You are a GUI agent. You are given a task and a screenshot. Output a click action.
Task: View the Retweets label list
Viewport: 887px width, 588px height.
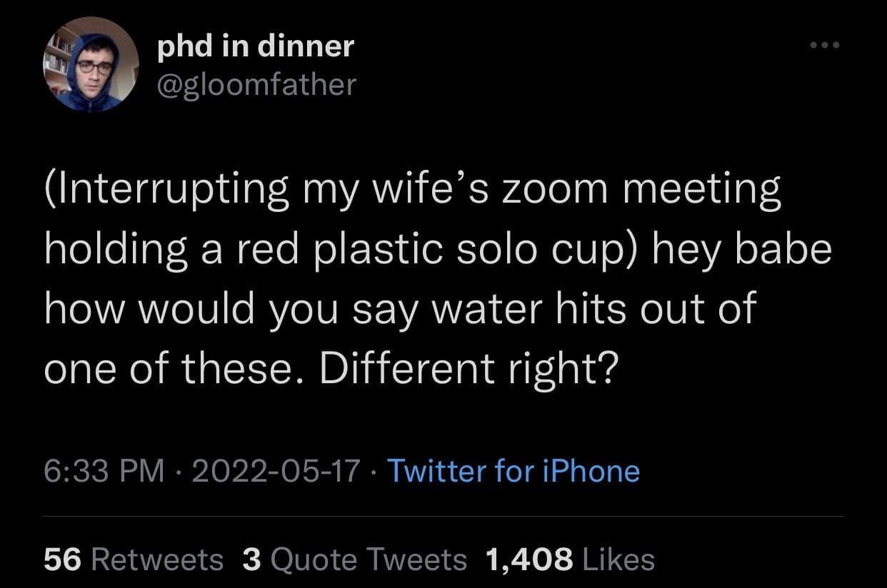[157, 559]
